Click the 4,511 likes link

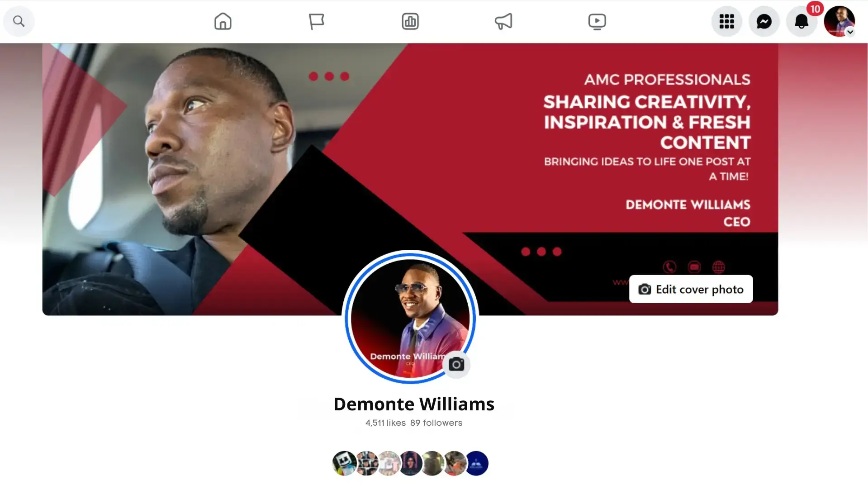click(x=385, y=423)
